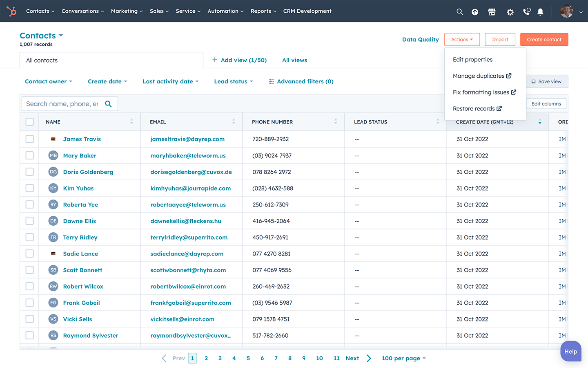
Task: Click into the contact search field
Action: point(62,104)
